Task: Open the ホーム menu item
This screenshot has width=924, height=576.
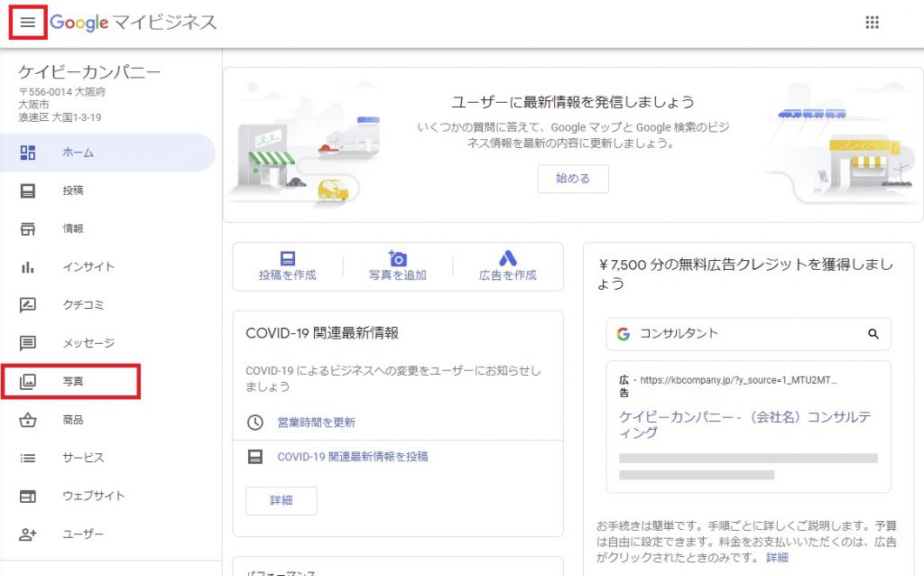Action: [x=108, y=153]
